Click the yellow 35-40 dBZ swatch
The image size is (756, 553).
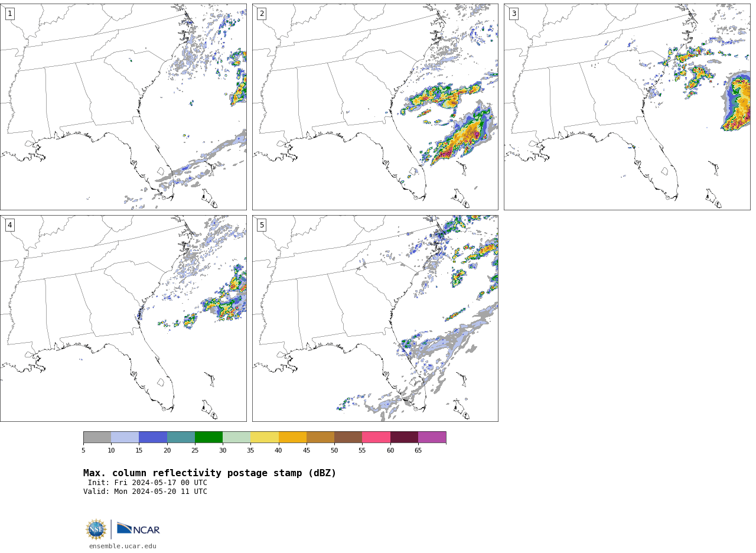point(265,437)
